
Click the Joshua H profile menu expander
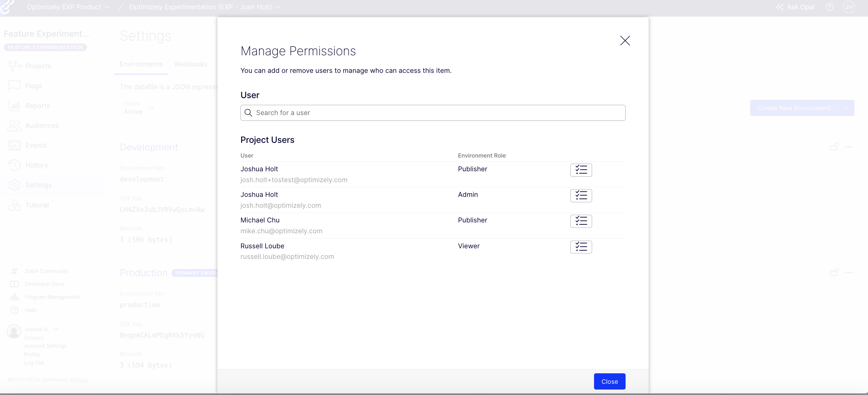(55, 329)
